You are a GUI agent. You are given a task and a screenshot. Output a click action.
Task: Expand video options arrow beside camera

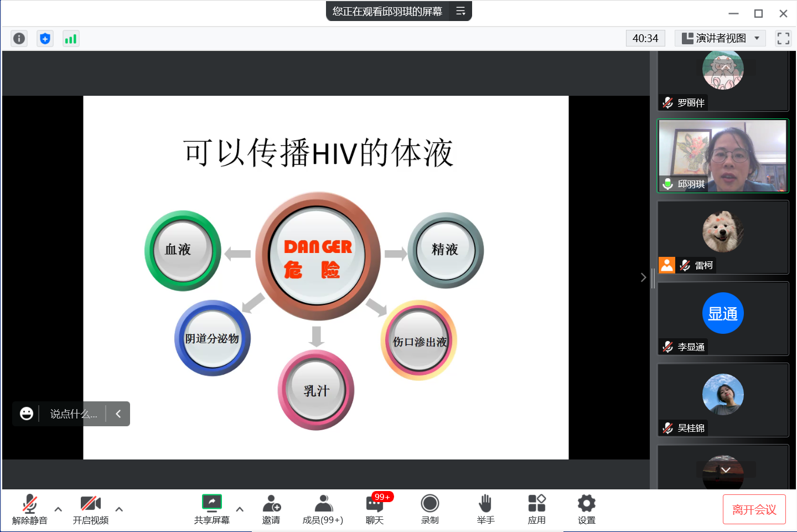[x=119, y=509]
